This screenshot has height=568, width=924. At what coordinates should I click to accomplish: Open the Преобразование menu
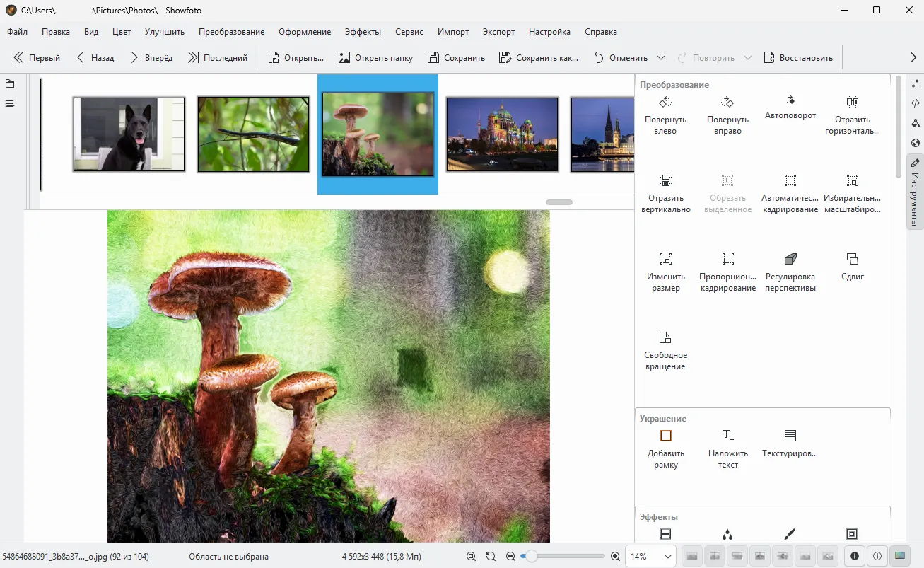coord(231,32)
